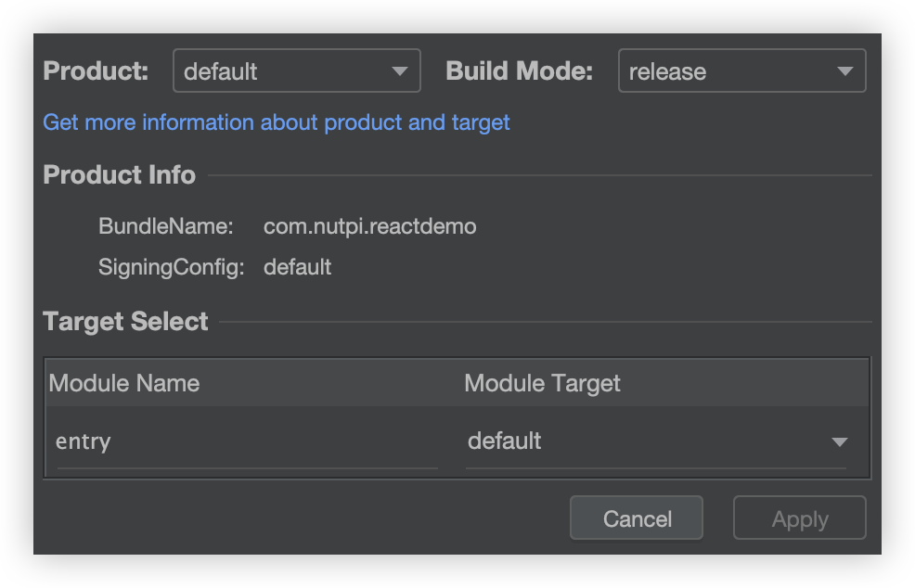Open the product and target information link
This screenshot has width=915, height=588.
277,122
